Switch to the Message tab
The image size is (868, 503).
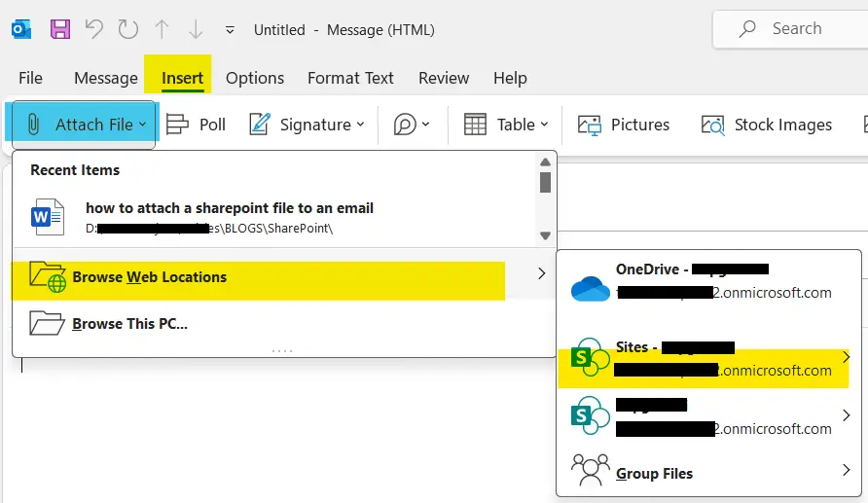click(106, 78)
